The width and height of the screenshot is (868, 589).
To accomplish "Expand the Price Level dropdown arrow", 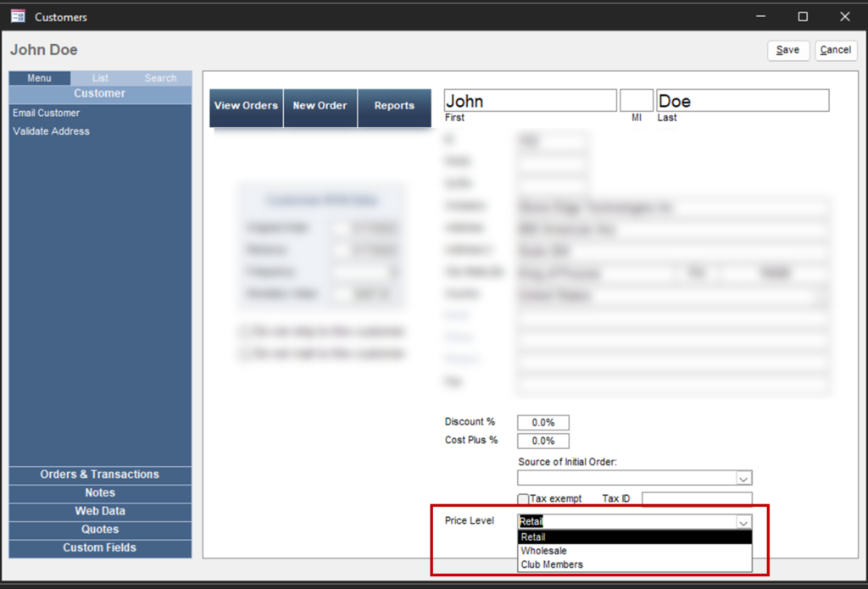I will click(x=743, y=522).
